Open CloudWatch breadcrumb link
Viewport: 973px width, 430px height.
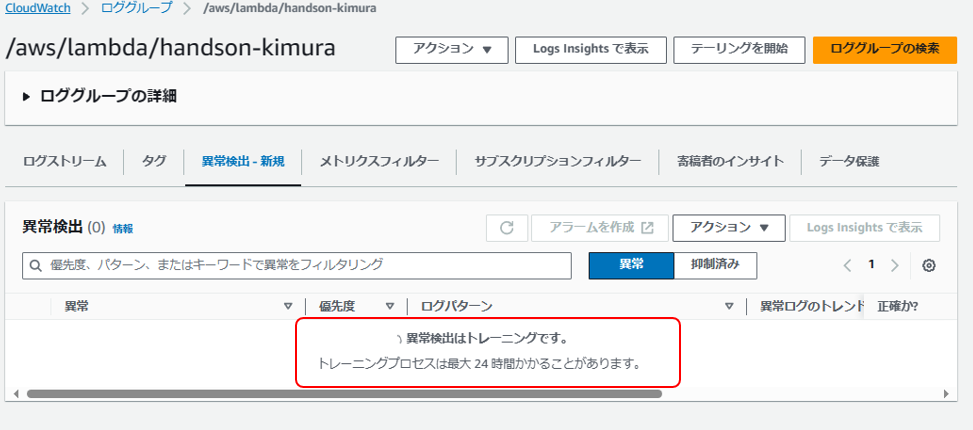[x=38, y=9]
